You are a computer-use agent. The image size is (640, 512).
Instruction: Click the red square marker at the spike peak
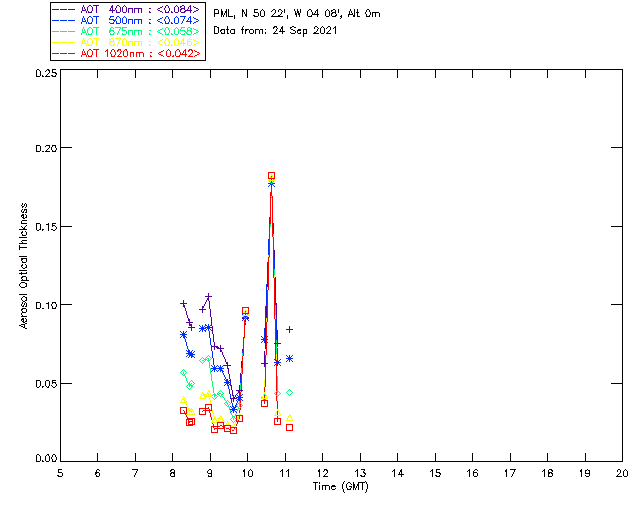(x=271, y=176)
